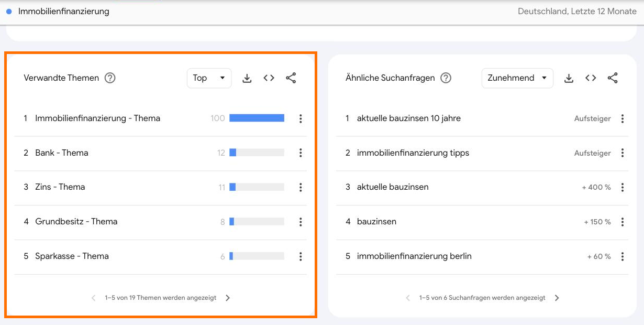Open more options for Zins - Thema
Screen dimensions: 644x325
point(301,187)
